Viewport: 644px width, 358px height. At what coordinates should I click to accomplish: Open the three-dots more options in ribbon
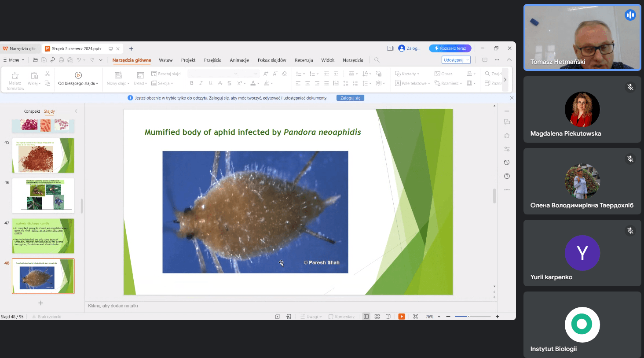(x=497, y=60)
